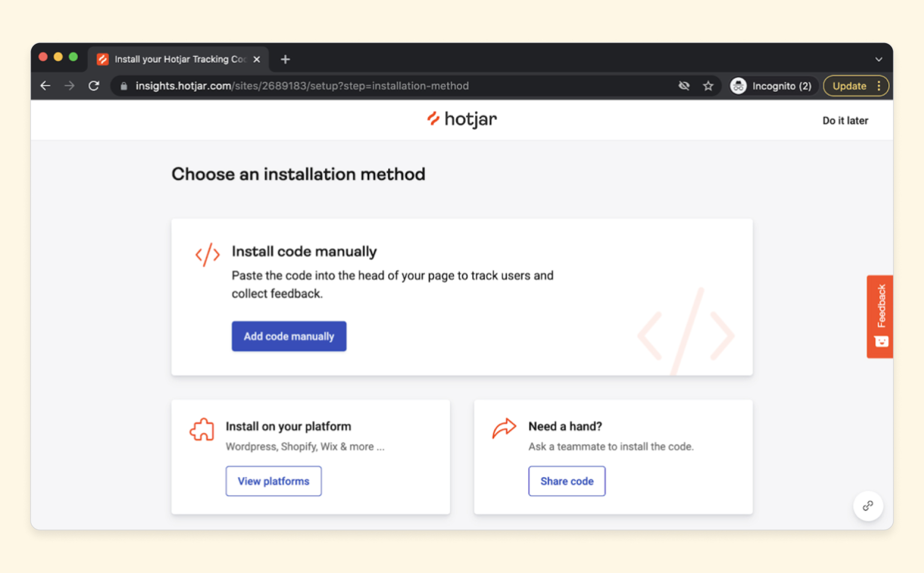Go back to the previous page

(46, 86)
